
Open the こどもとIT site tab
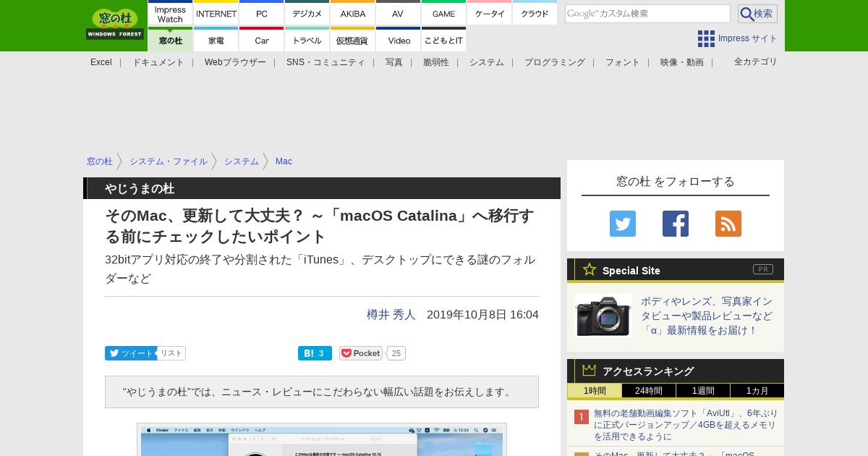[443, 40]
